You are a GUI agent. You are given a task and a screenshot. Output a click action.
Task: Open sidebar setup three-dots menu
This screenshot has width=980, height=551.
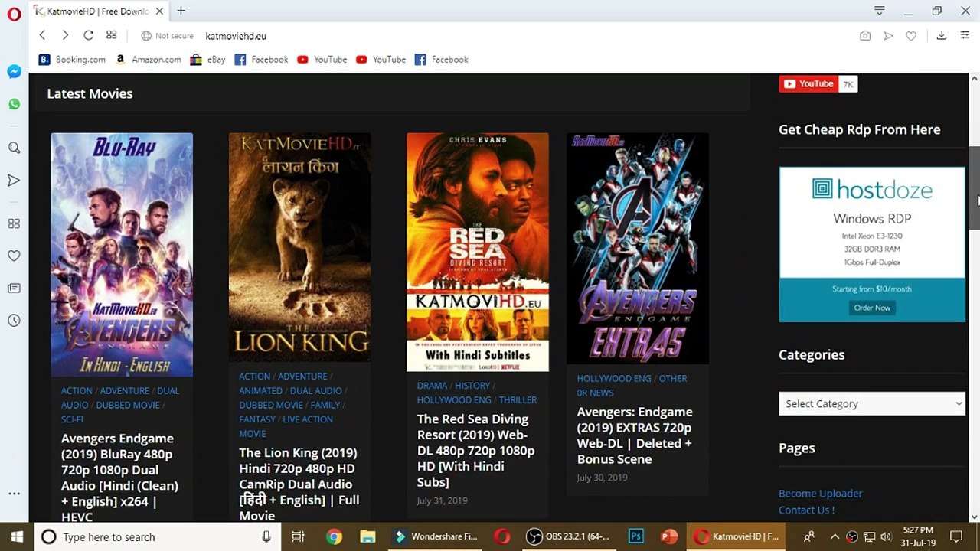(x=14, y=494)
